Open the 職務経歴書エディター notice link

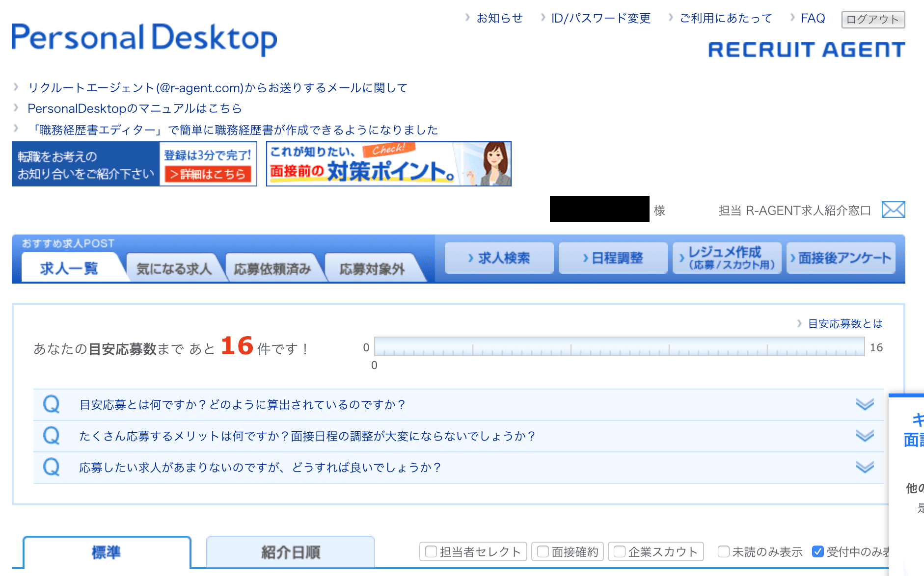point(233,130)
